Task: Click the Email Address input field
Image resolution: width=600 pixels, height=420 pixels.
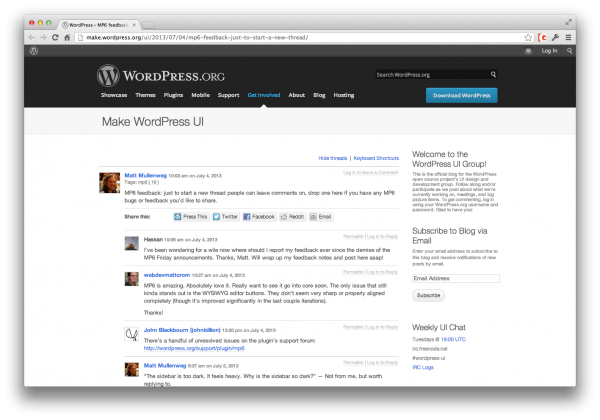Action: [456, 278]
